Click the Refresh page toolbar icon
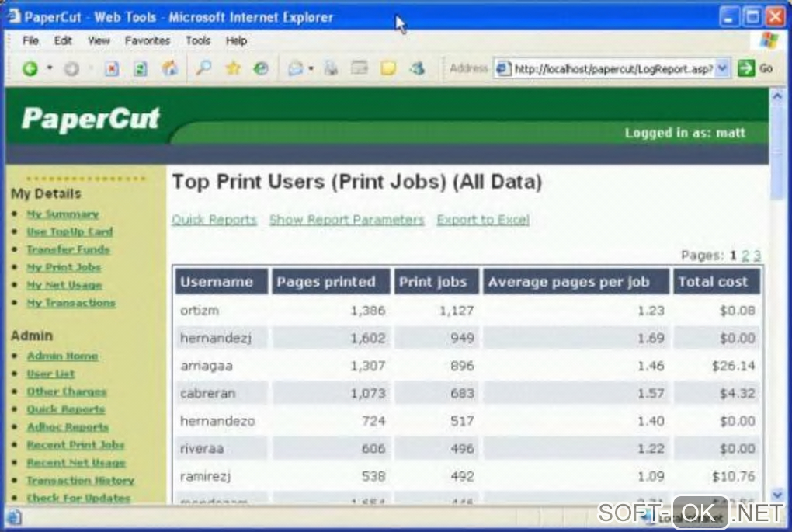The image size is (792, 532). click(x=141, y=68)
